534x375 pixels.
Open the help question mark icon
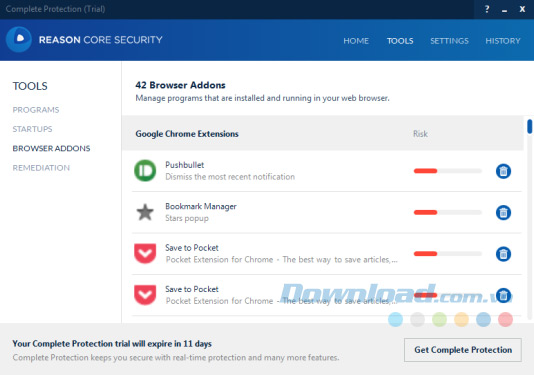(487, 9)
